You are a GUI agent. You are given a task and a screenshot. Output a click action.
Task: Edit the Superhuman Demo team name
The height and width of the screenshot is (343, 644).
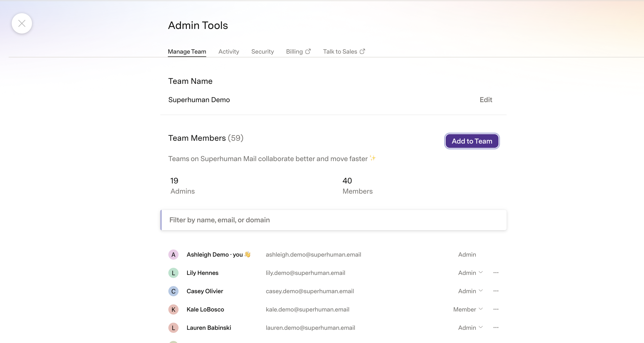[x=486, y=100]
